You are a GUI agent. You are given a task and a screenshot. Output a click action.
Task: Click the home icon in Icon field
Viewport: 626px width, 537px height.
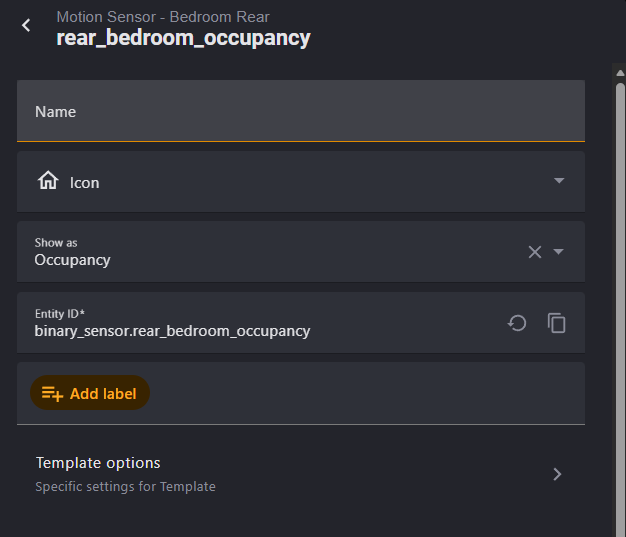47,181
